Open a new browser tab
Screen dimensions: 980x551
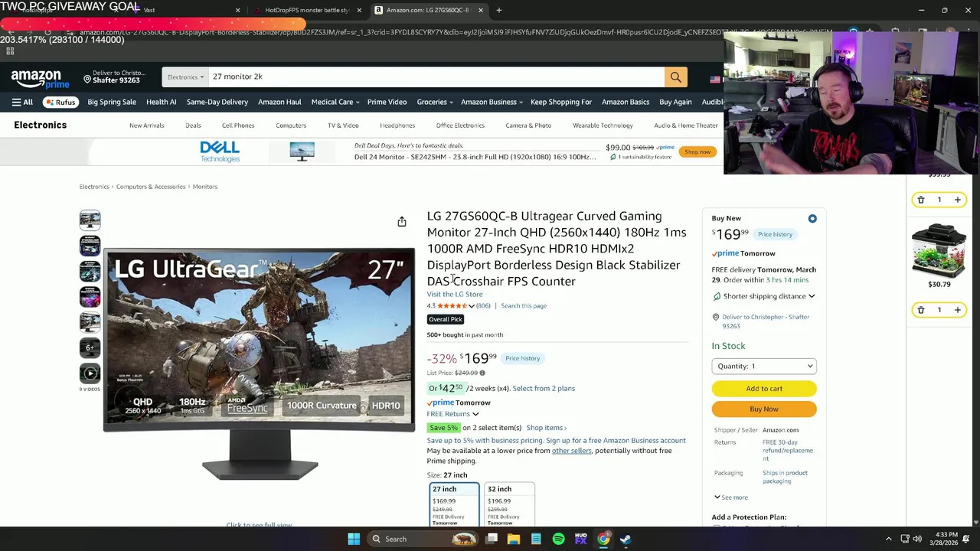499,10
